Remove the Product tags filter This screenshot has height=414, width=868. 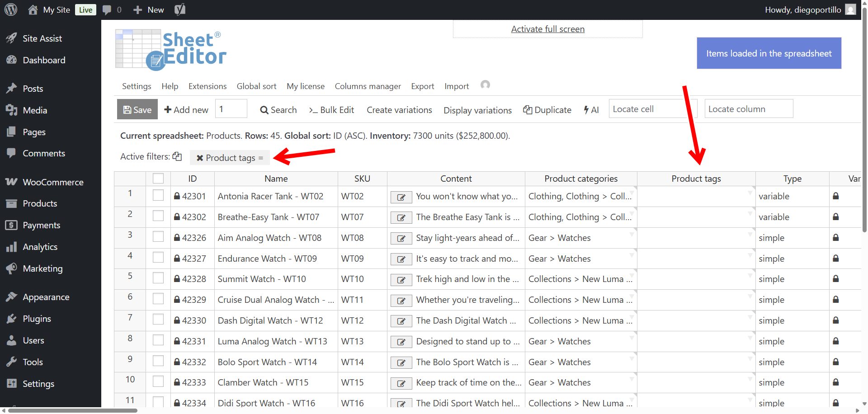tap(200, 158)
